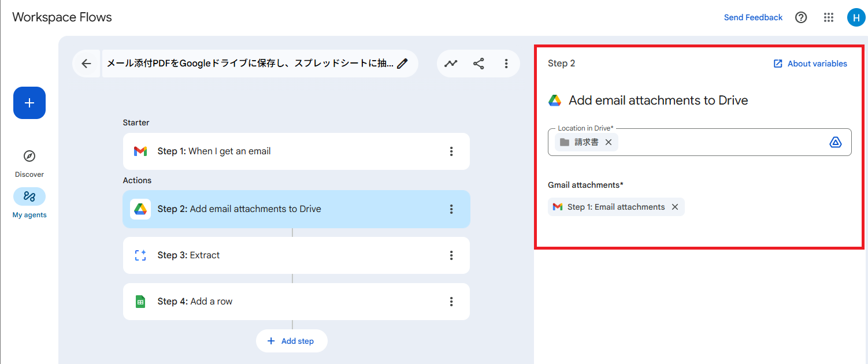Remove the 請求書 folder chip

609,142
